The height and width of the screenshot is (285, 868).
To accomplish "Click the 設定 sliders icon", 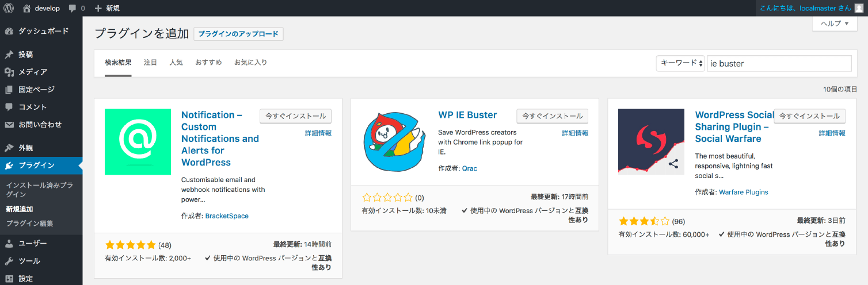I will 9,279.
